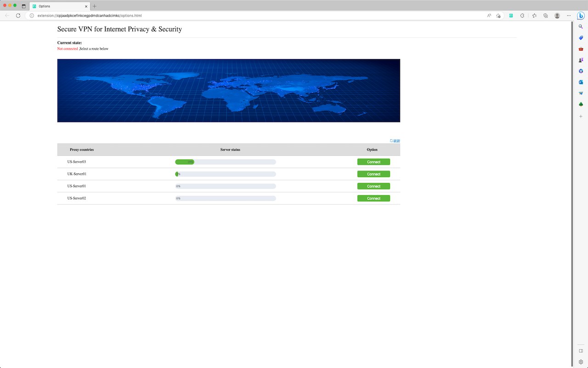Close the Options tab

[x=85, y=6]
